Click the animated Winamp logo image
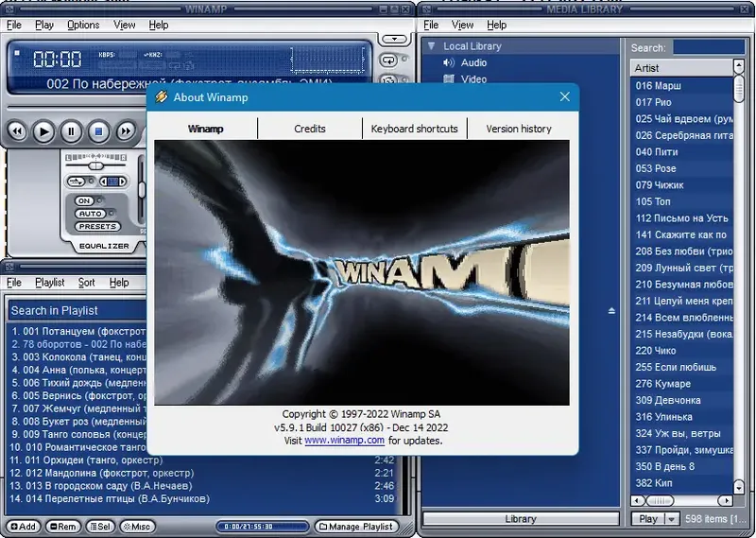This screenshot has height=538, width=756. coord(362,272)
